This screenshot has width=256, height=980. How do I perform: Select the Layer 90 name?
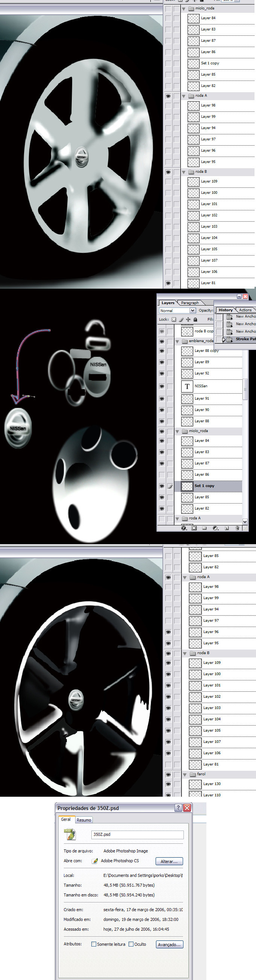coord(202,410)
